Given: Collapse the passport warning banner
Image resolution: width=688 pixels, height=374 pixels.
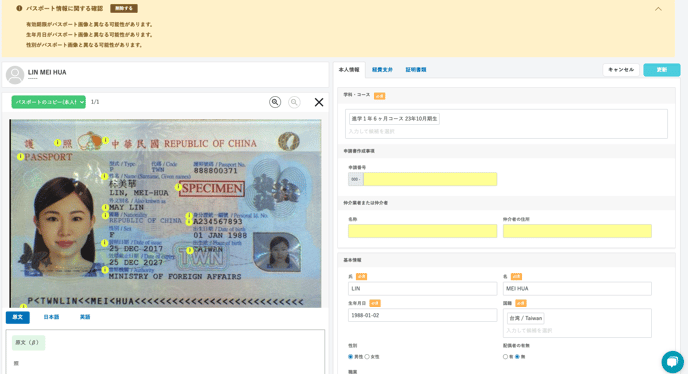Looking at the screenshot, I should [658, 9].
